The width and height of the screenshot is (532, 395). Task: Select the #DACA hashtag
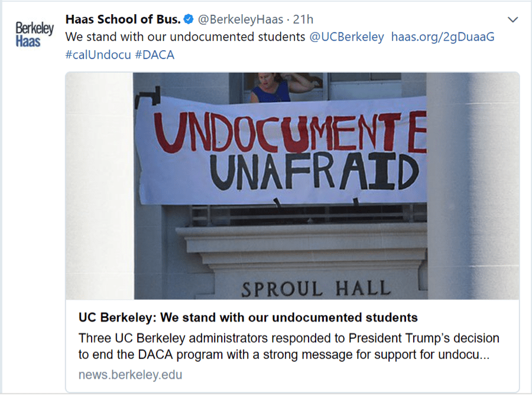coord(155,54)
